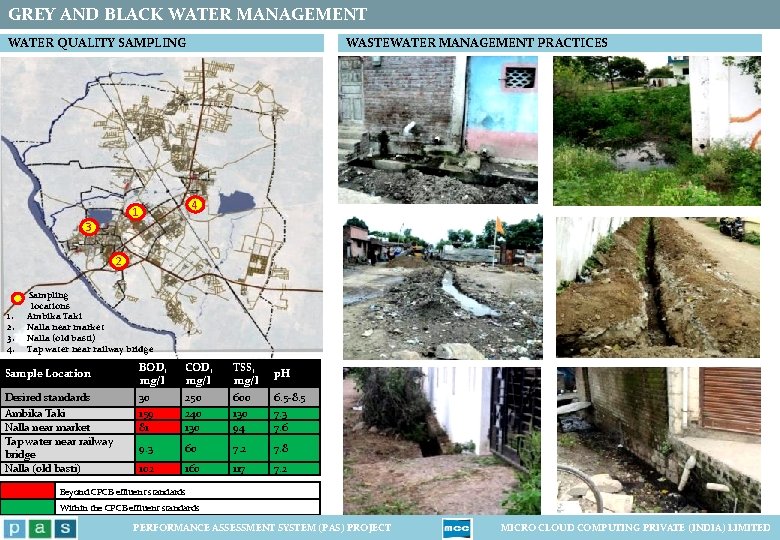
Task: Click map marker number 1
Action: pyautogui.click(x=135, y=212)
